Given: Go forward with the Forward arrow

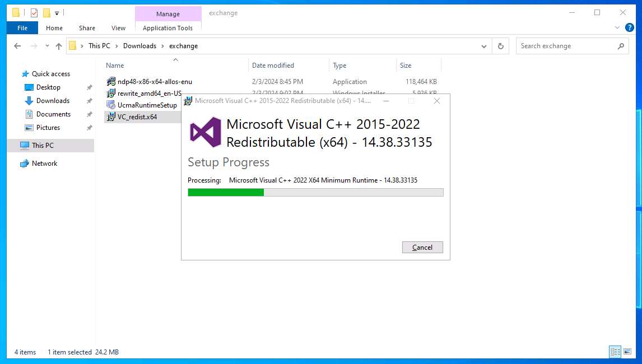Looking at the screenshot, I should (x=34, y=46).
